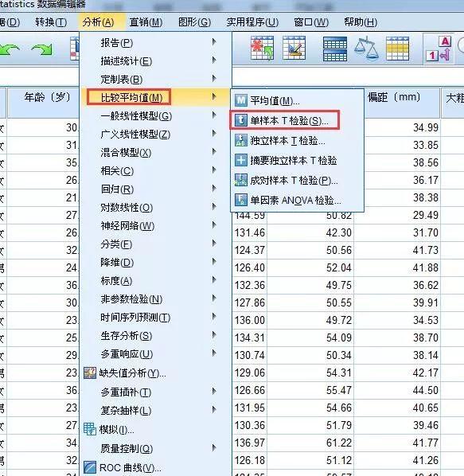
Task: Click the M icon beside 平均值
Action: tap(241, 100)
